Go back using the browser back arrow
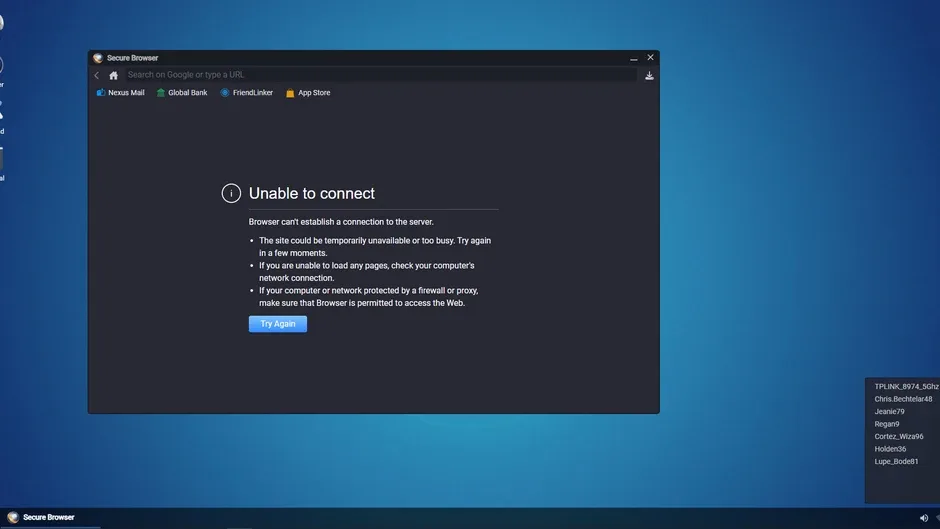This screenshot has width=940, height=529. [97, 75]
